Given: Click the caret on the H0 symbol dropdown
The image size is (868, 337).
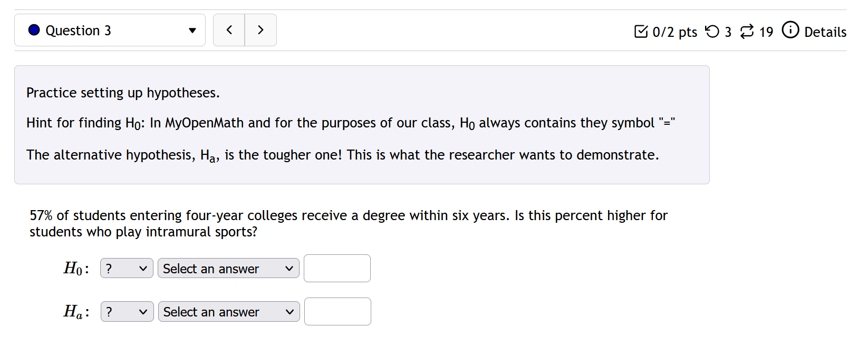Looking at the screenshot, I should pyautogui.click(x=143, y=269).
